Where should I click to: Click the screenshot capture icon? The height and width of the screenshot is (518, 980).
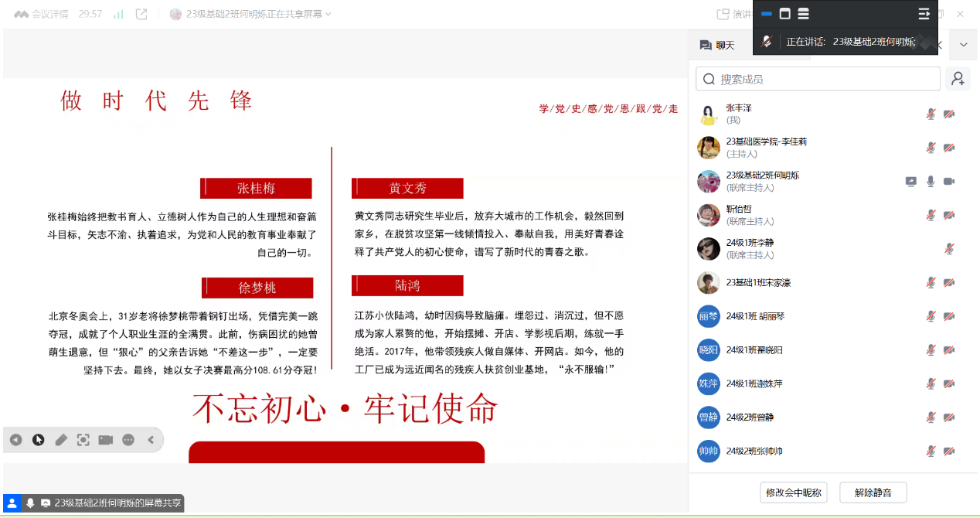point(83,440)
